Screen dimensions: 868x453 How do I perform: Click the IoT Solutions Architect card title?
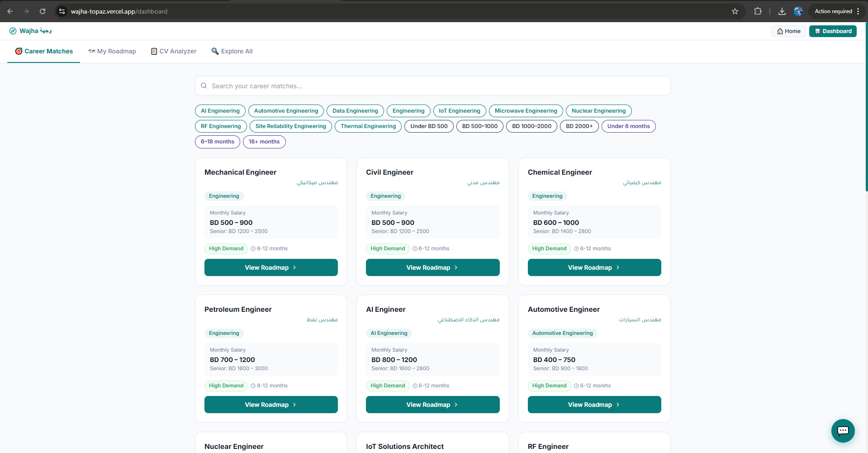pyautogui.click(x=405, y=447)
